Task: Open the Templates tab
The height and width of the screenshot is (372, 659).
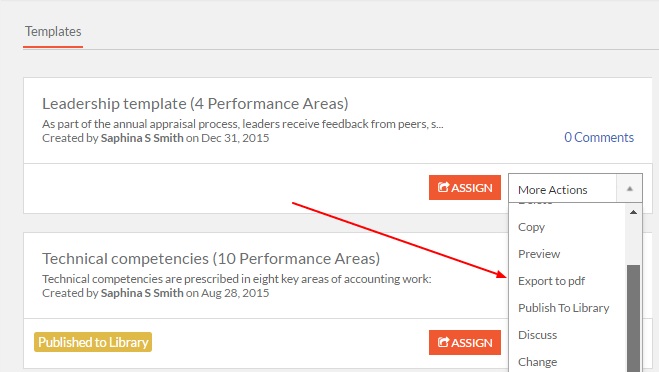Action: tap(53, 32)
